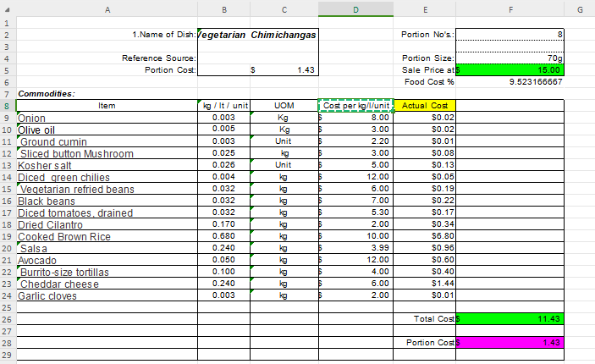Viewport: 595px width, 364px height.
Task: Click the Burrito-size tortillas cell
Action: click(107, 272)
